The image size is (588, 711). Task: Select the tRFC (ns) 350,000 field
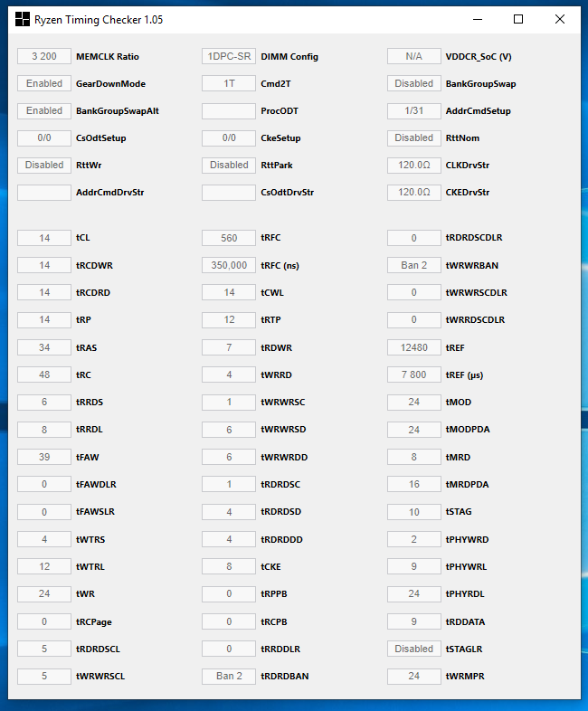229,265
